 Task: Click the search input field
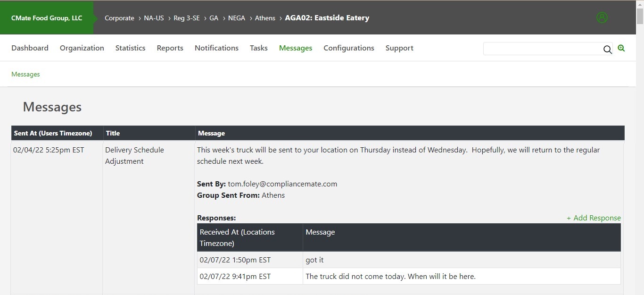[x=542, y=49]
